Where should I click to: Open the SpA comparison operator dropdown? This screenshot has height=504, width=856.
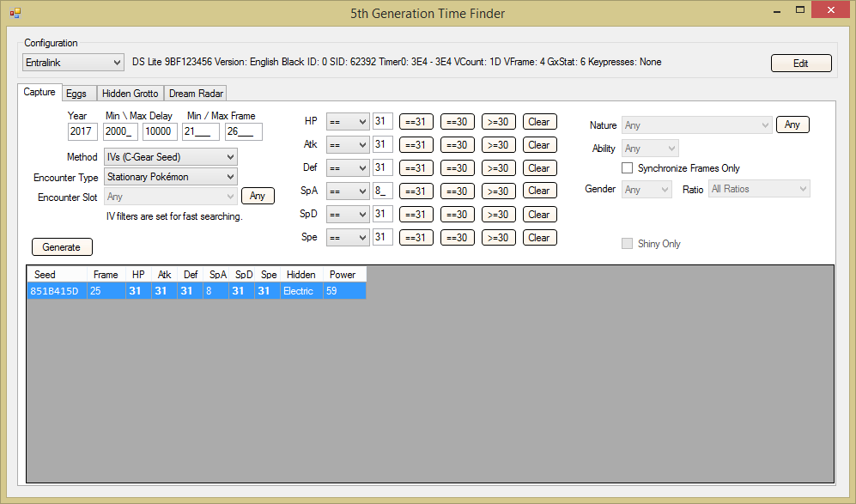click(x=348, y=191)
